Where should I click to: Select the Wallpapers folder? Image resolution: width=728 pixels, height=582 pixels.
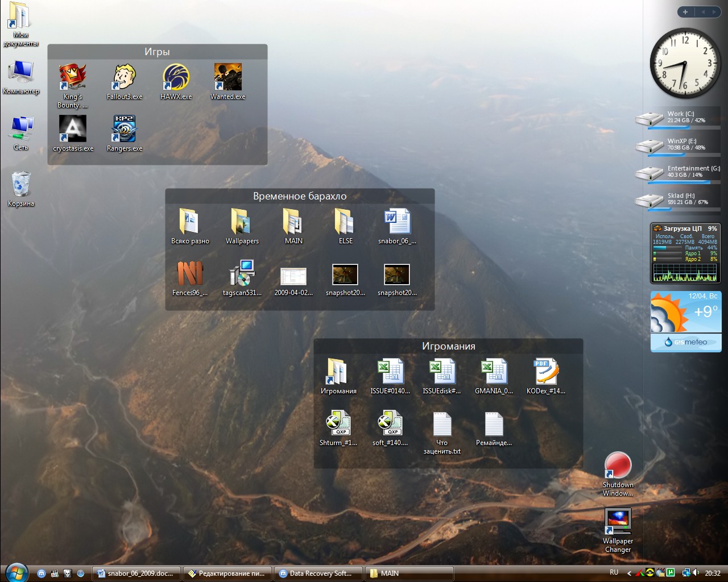tap(242, 226)
